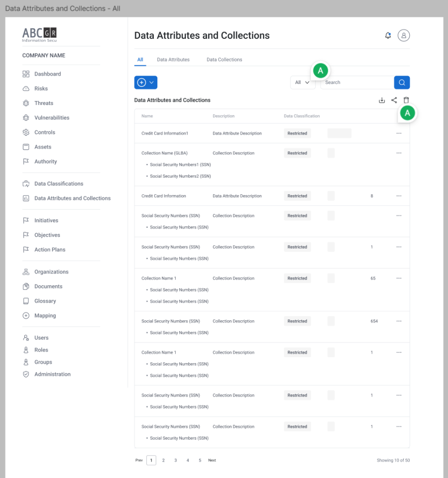The width and height of the screenshot is (448, 478).
Task: Open the All filter dropdown
Action: pyautogui.click(x=302, y=83)
